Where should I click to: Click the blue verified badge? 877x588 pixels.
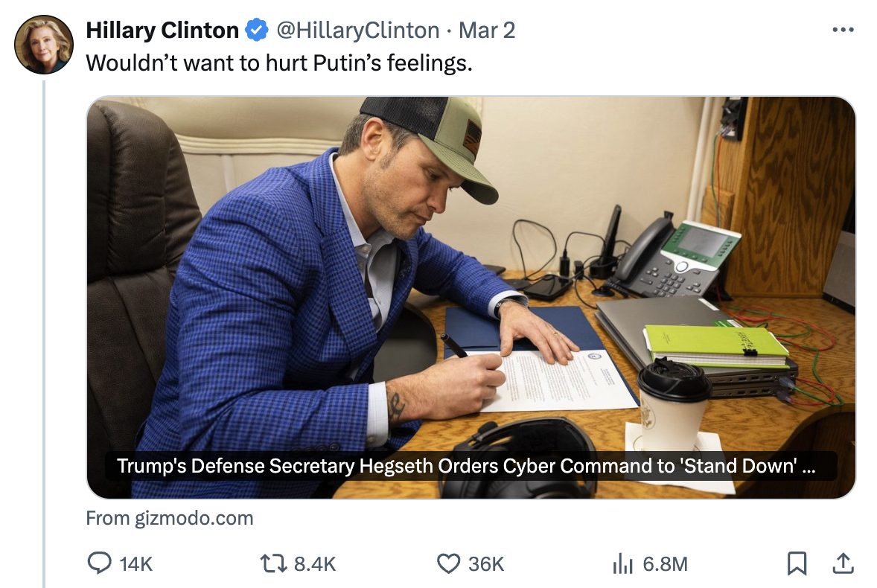pos(257,31)
